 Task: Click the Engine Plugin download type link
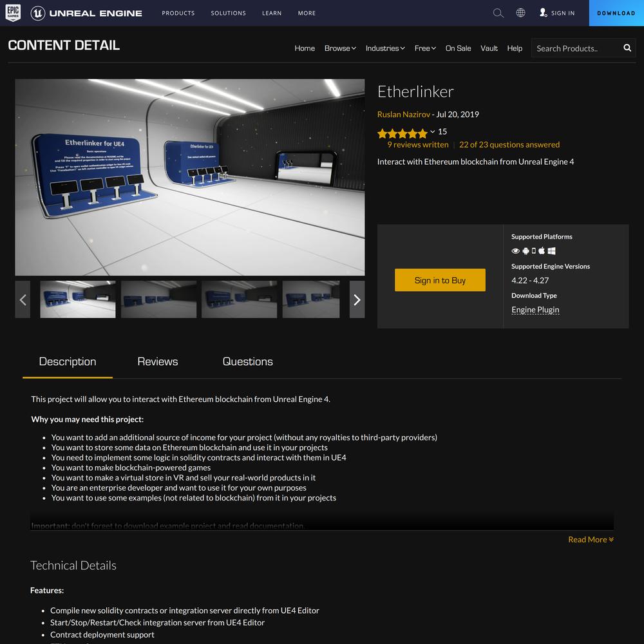[x=535, y=310]
